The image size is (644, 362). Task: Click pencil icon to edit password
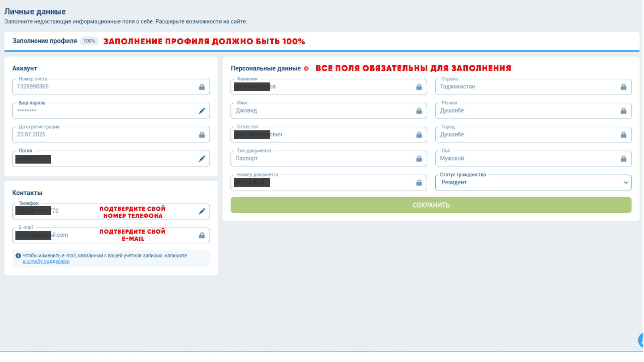(x=202, y=111)
